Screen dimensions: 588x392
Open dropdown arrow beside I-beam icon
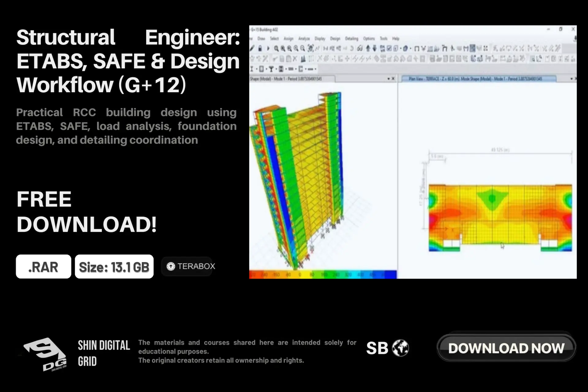257,69
